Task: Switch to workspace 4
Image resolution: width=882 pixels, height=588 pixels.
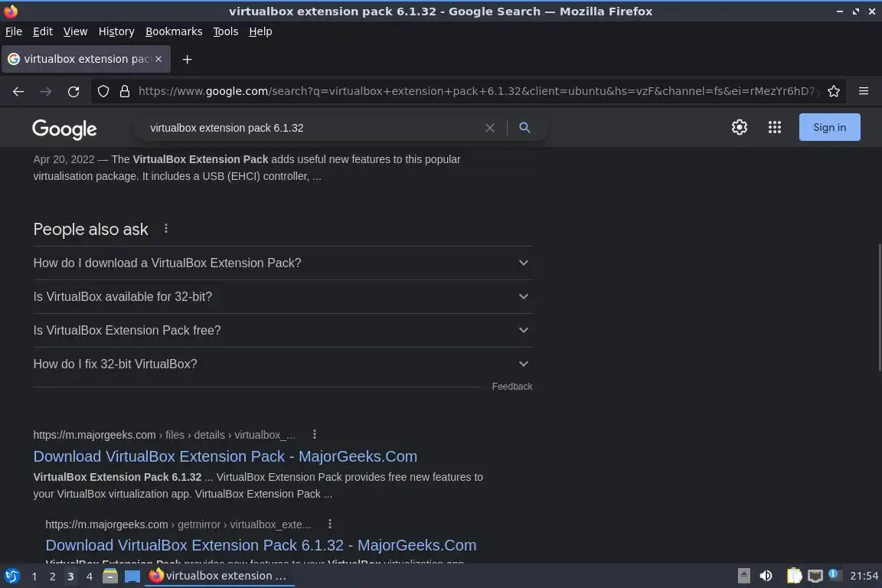Action: [90, 577]
